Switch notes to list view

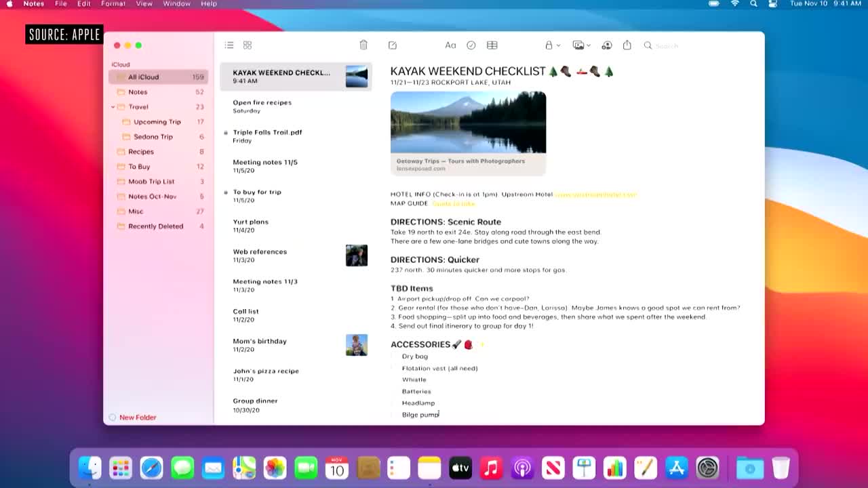click(229, 45)
